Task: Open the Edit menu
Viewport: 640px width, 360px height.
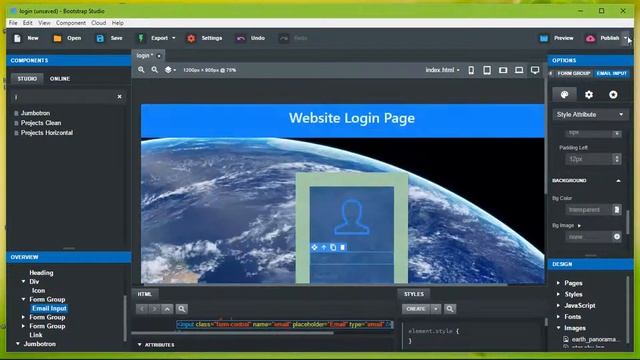Action: pyautogui.click(x=27, y=23)
